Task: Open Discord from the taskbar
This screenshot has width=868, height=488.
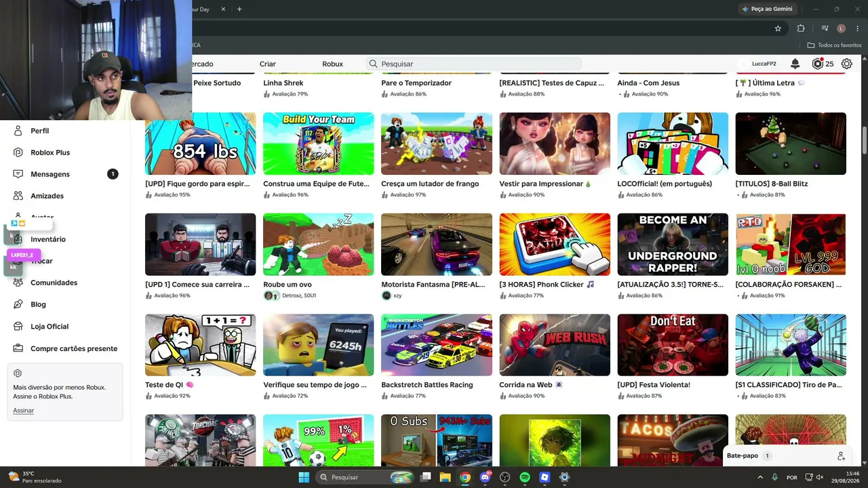Action: pos(485,477)
